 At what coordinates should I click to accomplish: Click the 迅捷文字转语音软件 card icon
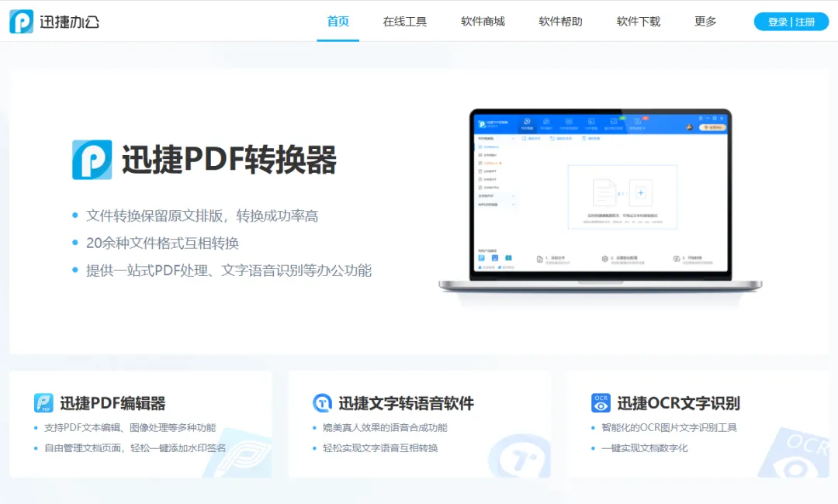[x=322, y=402]
